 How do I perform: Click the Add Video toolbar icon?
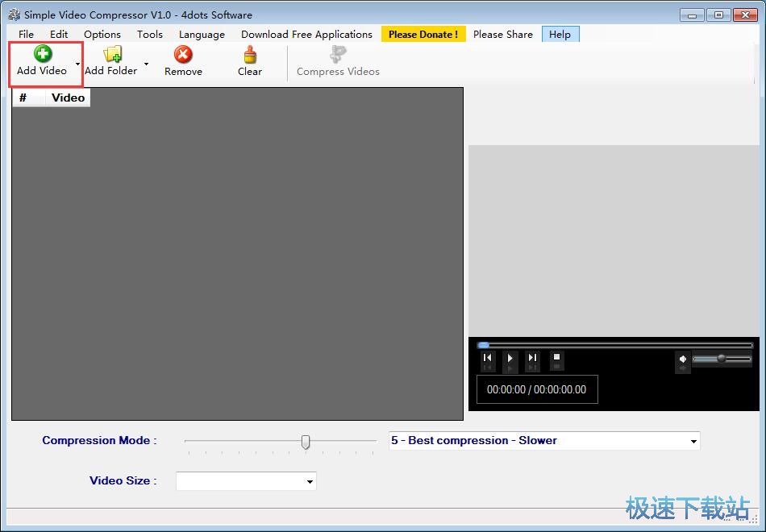tap(42, 55)
